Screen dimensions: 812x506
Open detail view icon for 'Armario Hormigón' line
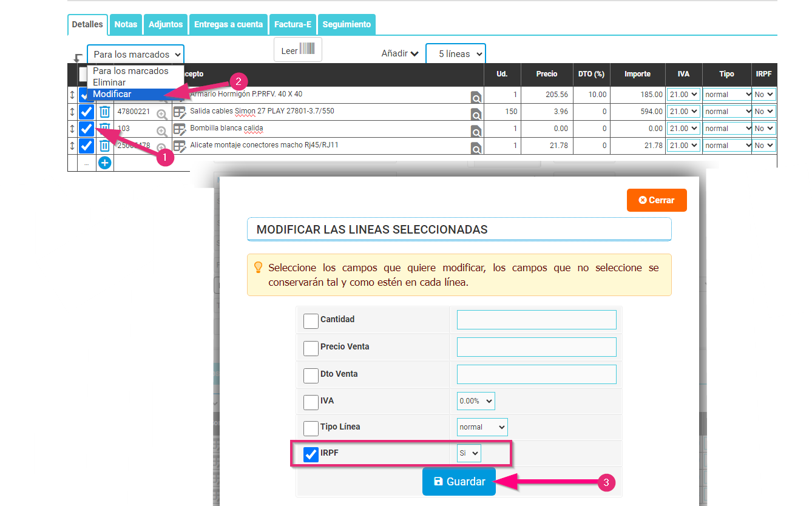(476, 96)
